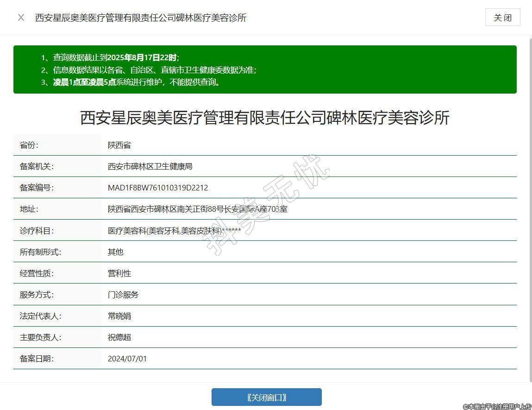Viewport: 532px width, 410px height.
Task: Click the 医疗美容科 department value
Action: coord(174,230)
